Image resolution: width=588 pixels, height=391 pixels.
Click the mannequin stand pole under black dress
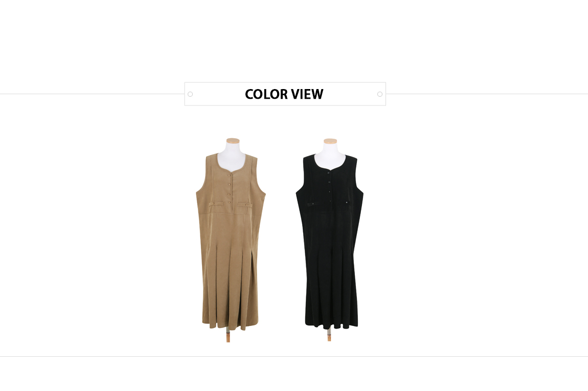329,334
